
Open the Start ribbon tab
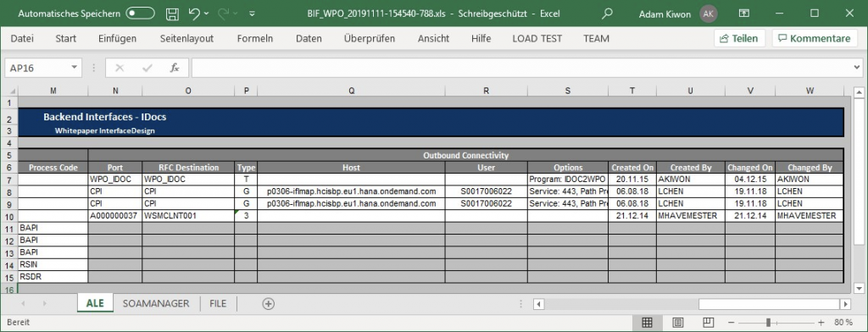click(66, 39)
